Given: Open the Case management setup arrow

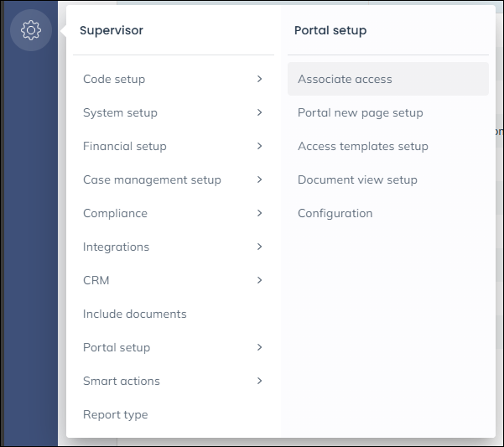Looking at the screenshot, I should (x=260, y=179).
